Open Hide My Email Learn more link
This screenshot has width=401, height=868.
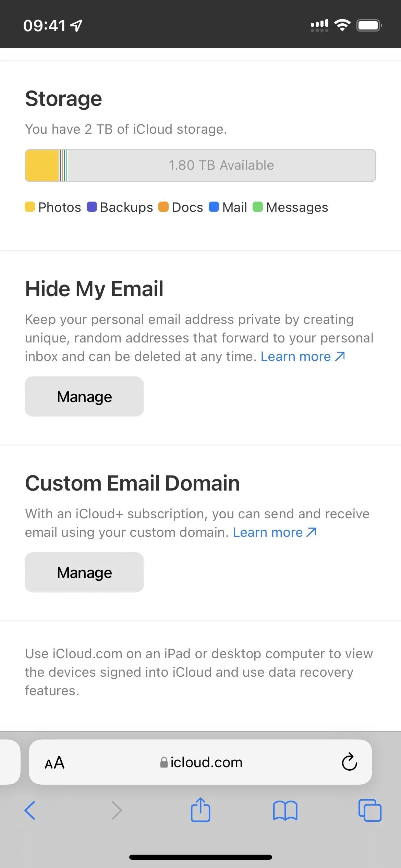click(x=303, y=357)
